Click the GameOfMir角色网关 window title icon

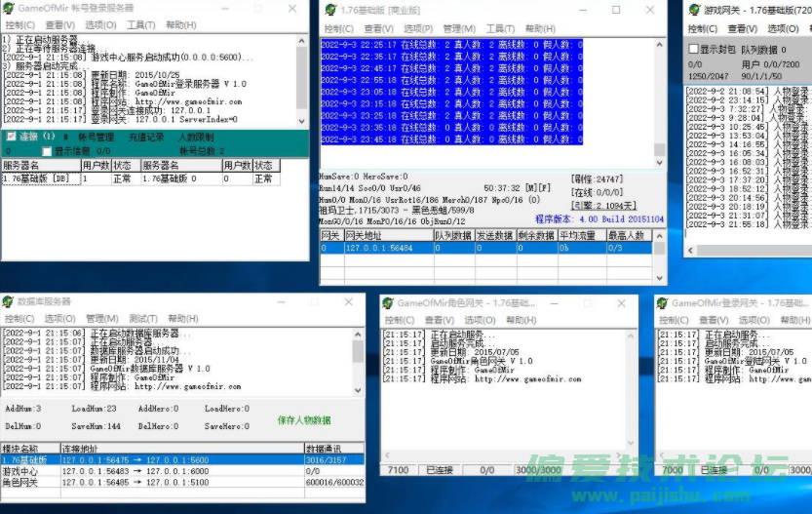[x=389, y=303]
